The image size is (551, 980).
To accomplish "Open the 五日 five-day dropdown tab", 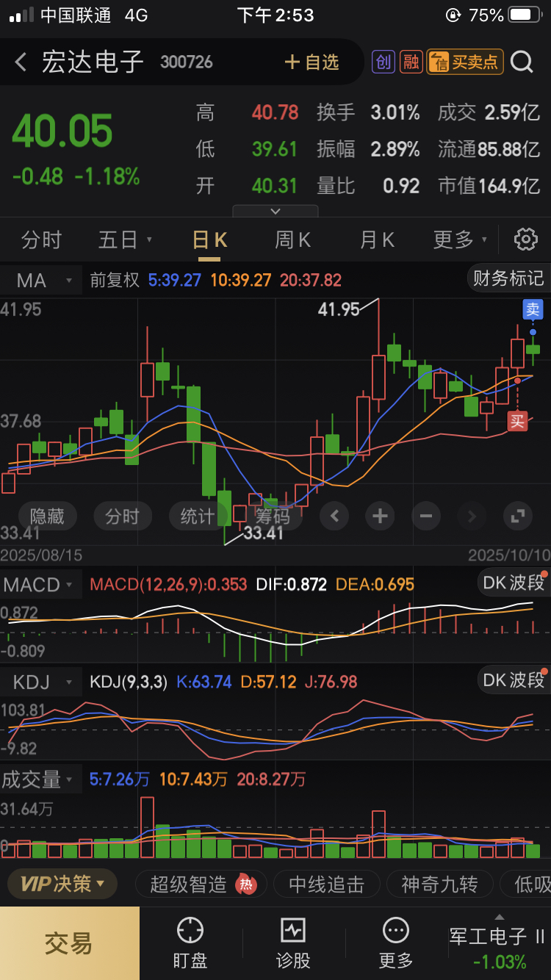I will click(x=126, y=239).
